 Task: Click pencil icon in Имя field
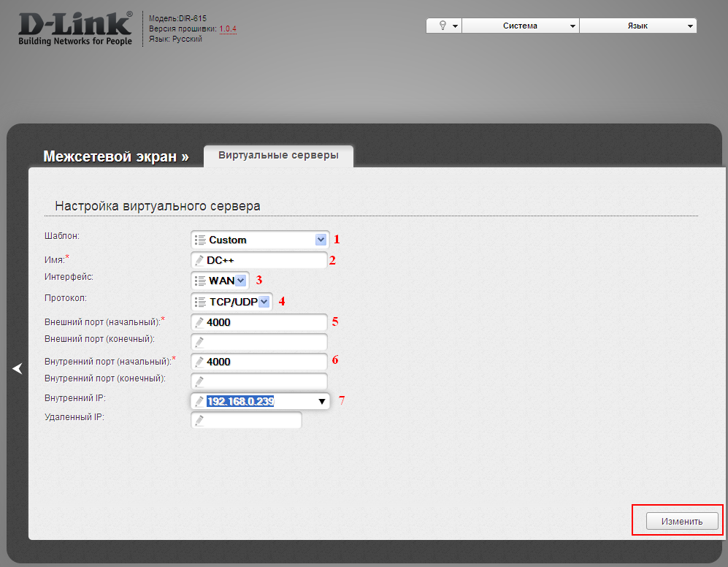199,260
